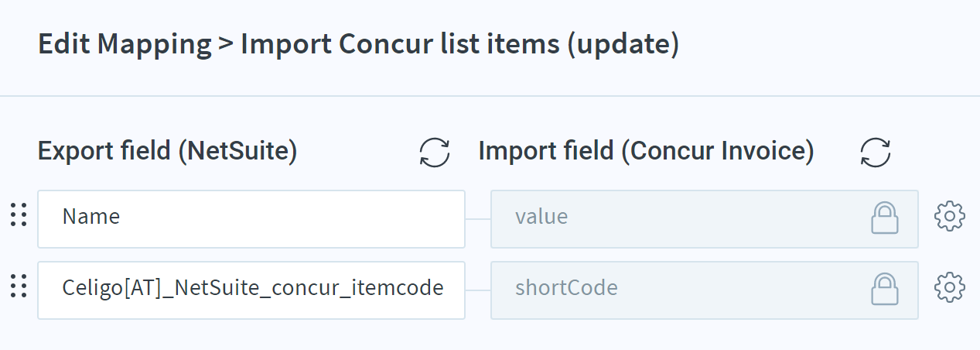Click the lock icon in value field
The height and width of the screenshot is (350, 980).
885,218
